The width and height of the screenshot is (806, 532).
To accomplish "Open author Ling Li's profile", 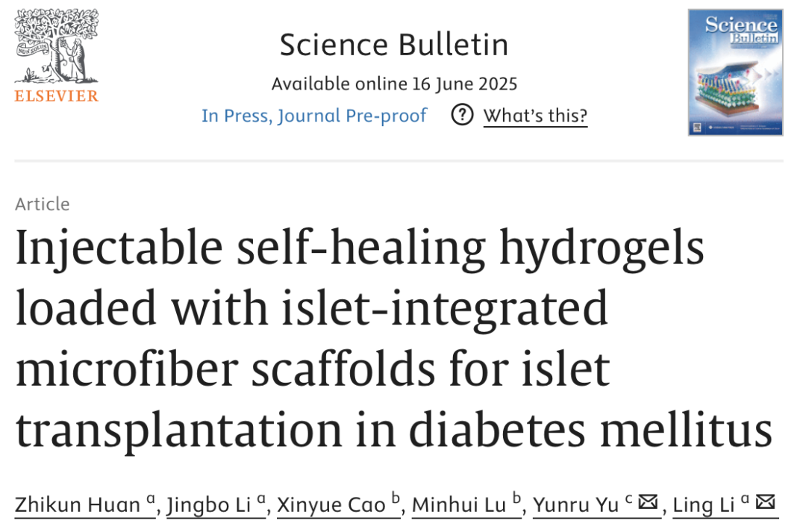I will point(704,505).
